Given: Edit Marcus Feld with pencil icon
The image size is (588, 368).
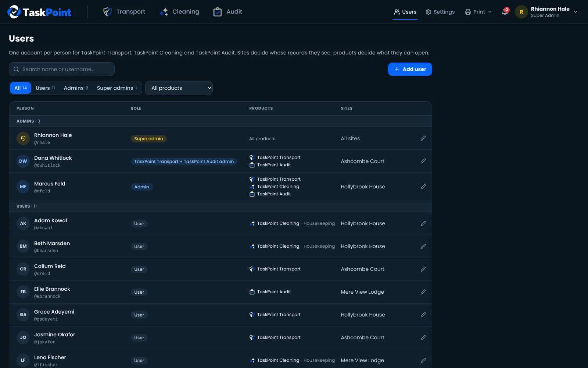Looking at the screenshot, I should tap(423, 187).
